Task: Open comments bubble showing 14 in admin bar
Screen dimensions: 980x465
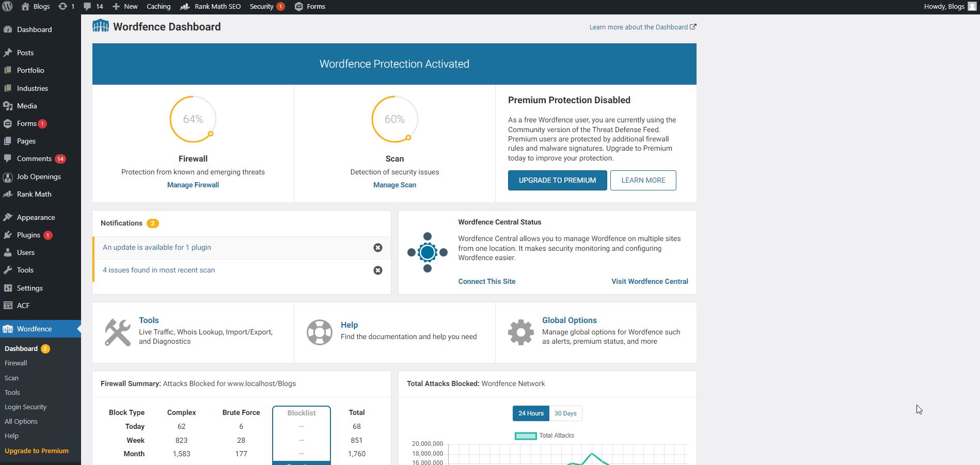Action: point(93,7)
